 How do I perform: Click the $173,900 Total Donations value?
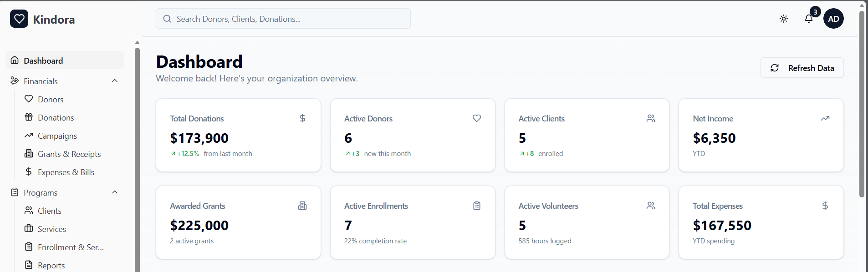point(199,138)
